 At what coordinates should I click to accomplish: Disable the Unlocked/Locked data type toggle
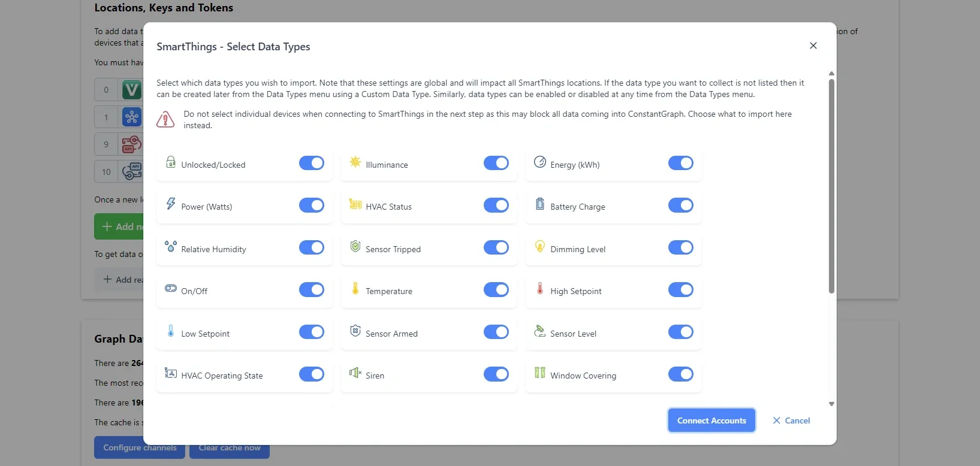point(312,163)
